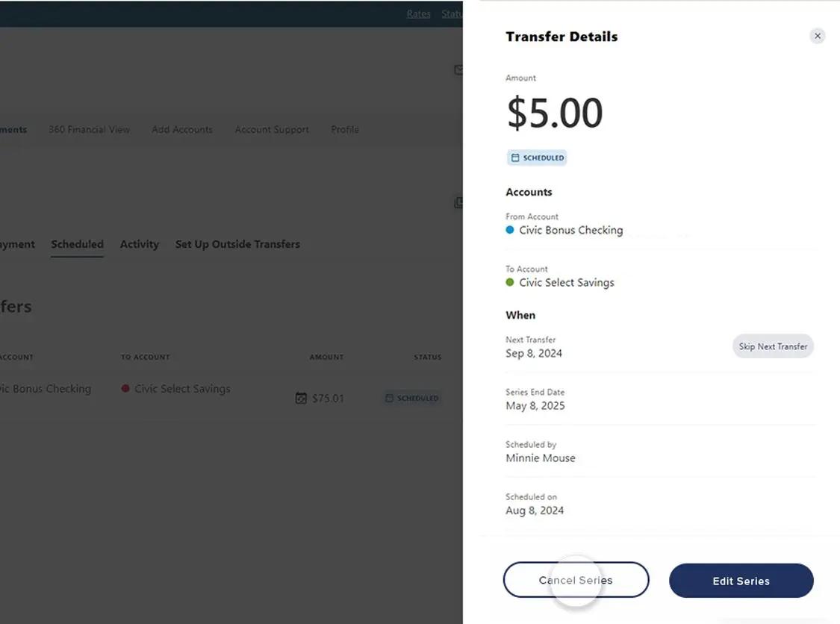Screen dimensions: 840x624
Task: Close the Transfer Details panel
Action: [x=817, y=35]
